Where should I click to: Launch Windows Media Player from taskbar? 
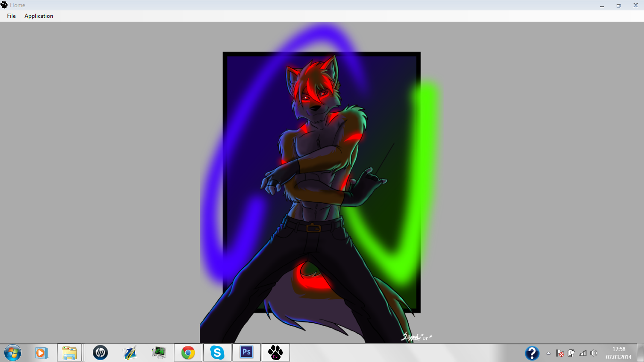[41, 353]
